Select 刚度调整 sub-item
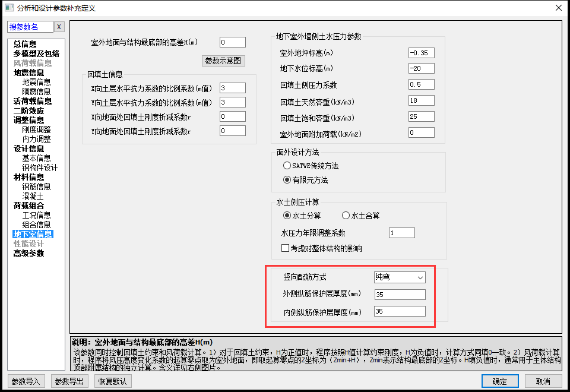This screenshot has width=570, height=392. coord(36,129)
